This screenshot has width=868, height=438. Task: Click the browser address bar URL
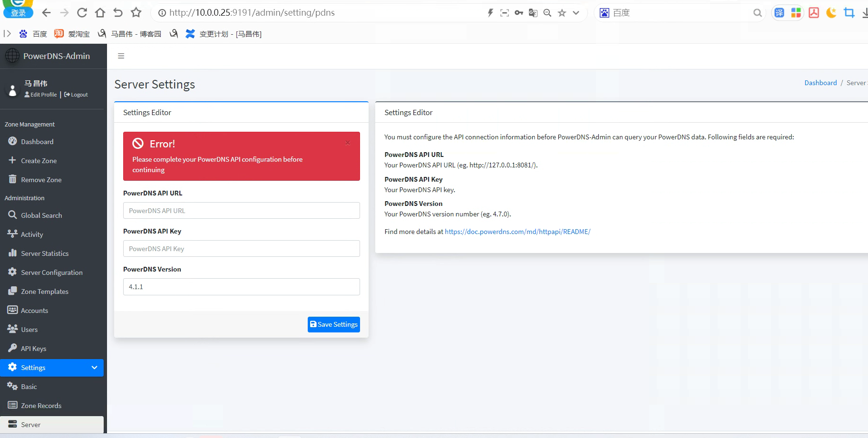click(252, 13)
